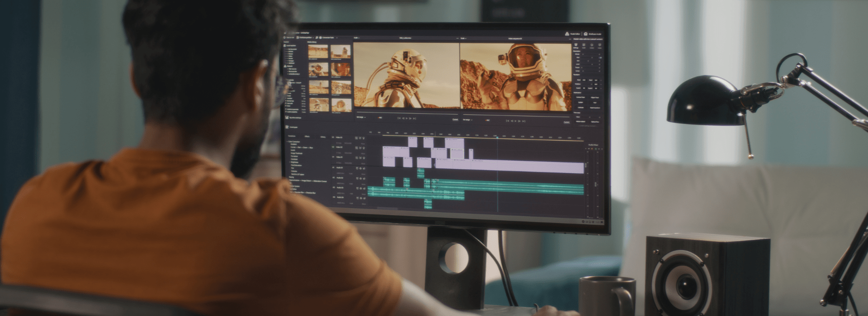Open the Scale dropdown above the left viewer

coord(356,38)
